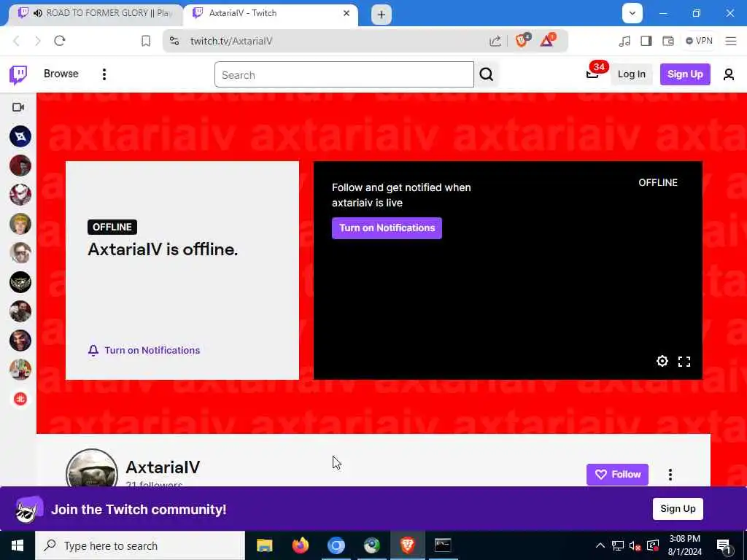Focus the Twitch search field

(344, 75)
